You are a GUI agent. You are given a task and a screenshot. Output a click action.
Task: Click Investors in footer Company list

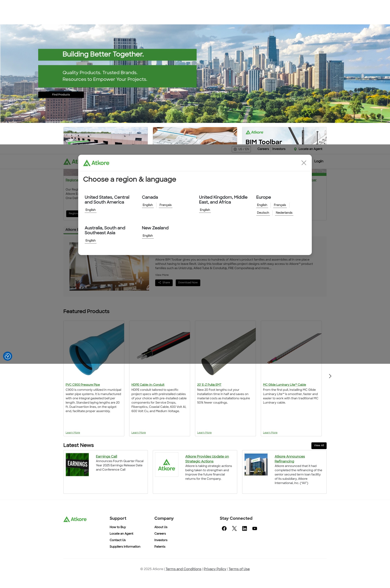(x=161, y=540)
